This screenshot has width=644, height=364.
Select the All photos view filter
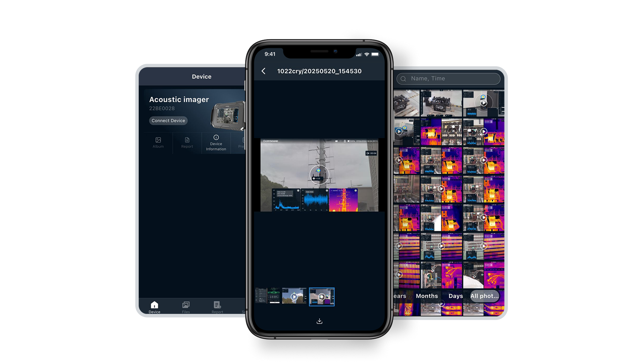484,296
